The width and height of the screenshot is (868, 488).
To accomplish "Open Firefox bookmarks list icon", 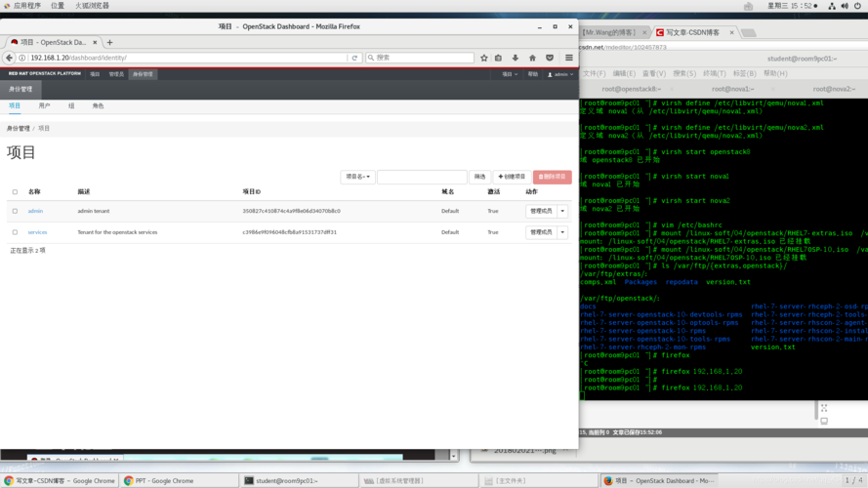I will 498,58.
